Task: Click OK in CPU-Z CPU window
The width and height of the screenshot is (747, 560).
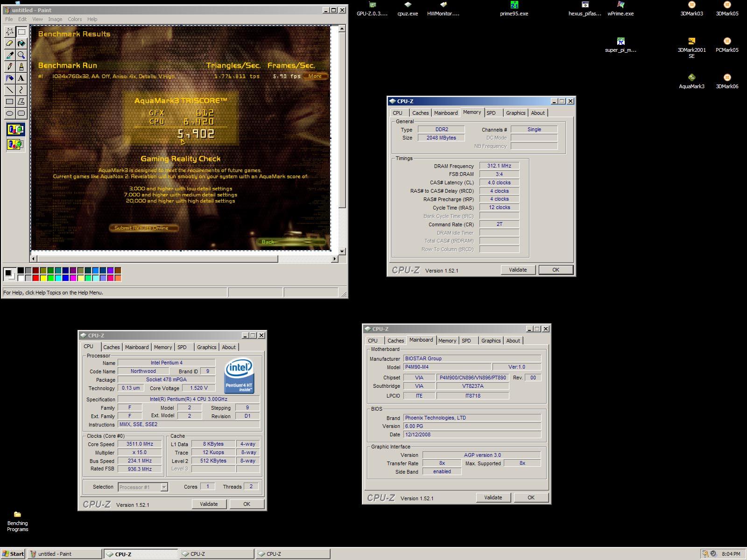Action: [x=247, y=504]
